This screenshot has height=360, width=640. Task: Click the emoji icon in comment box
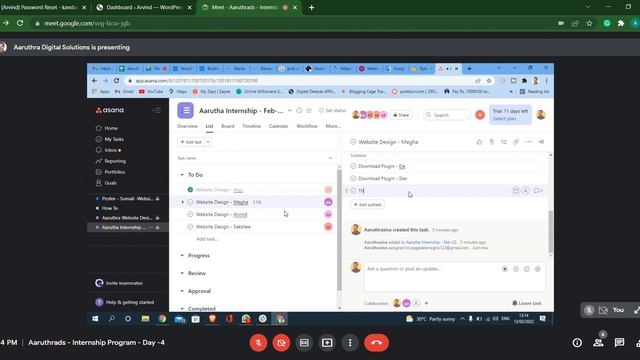527,269
